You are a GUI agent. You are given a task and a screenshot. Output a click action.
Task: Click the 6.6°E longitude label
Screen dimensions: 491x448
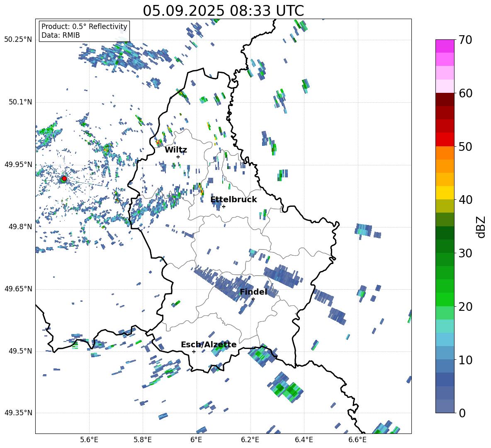click(x=357, y=440)
